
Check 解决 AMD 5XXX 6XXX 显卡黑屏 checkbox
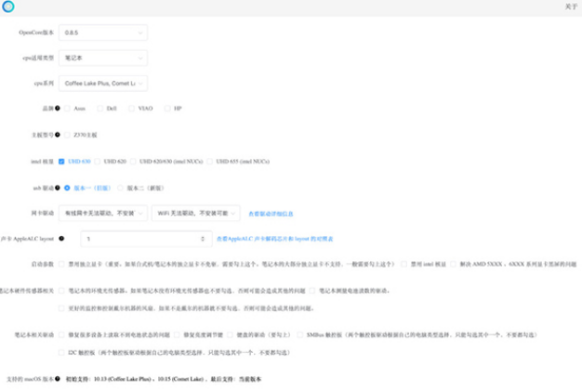pyautogui.click(x=453, y=264)
